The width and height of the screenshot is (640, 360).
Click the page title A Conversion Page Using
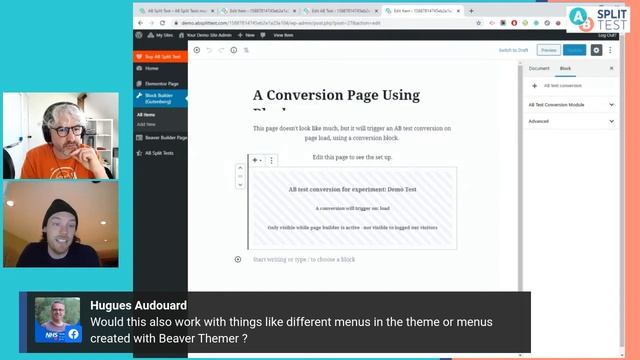(336, 95)
